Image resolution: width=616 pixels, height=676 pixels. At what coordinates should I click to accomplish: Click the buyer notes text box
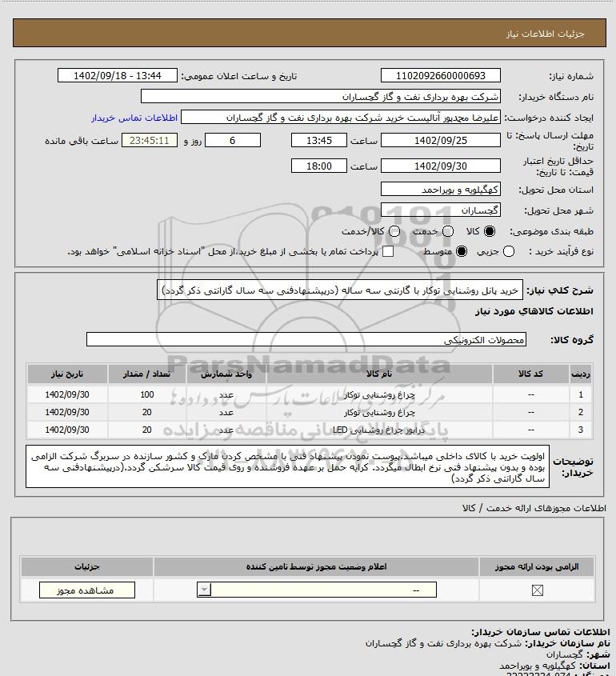(287, 467)
